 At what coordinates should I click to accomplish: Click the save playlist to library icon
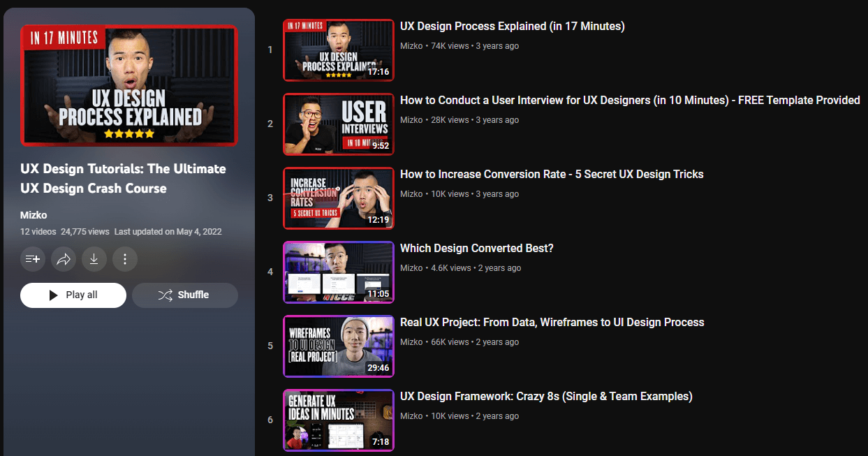33,259
